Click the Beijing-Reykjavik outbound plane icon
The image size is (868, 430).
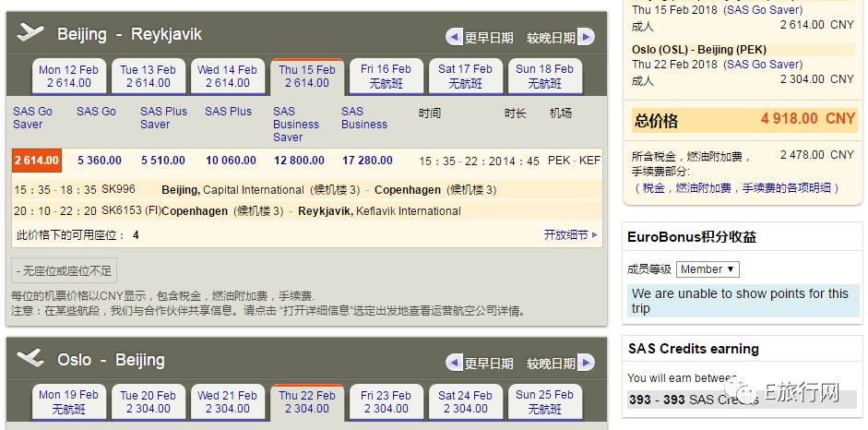coord(30,32)
